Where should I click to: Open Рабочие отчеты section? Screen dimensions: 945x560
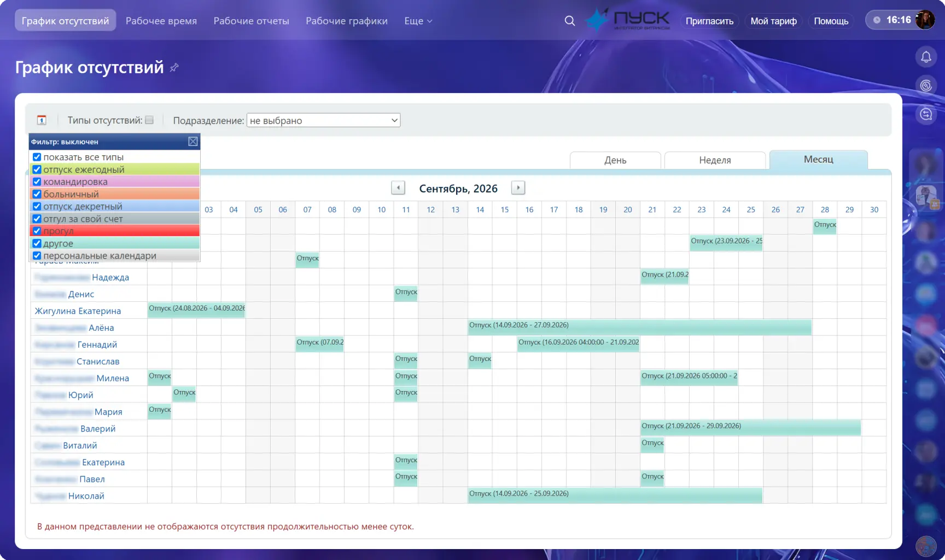[x=251, y=21]
